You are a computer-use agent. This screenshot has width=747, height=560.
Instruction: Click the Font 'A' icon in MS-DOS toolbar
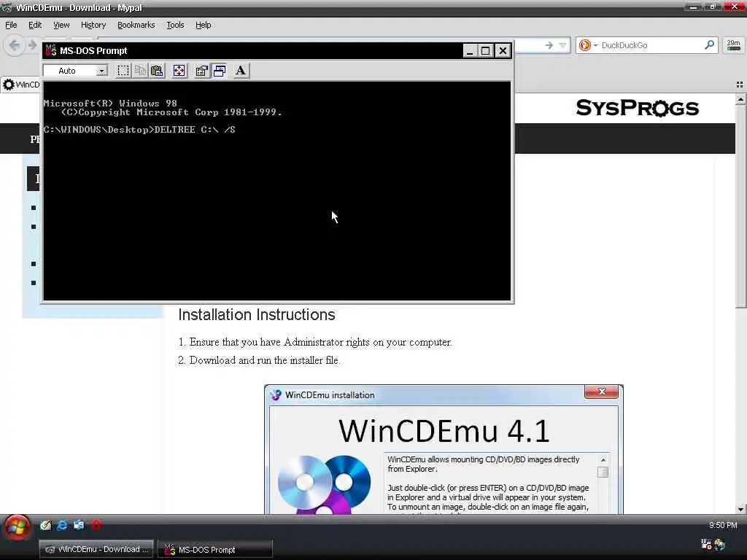point(241,71)
